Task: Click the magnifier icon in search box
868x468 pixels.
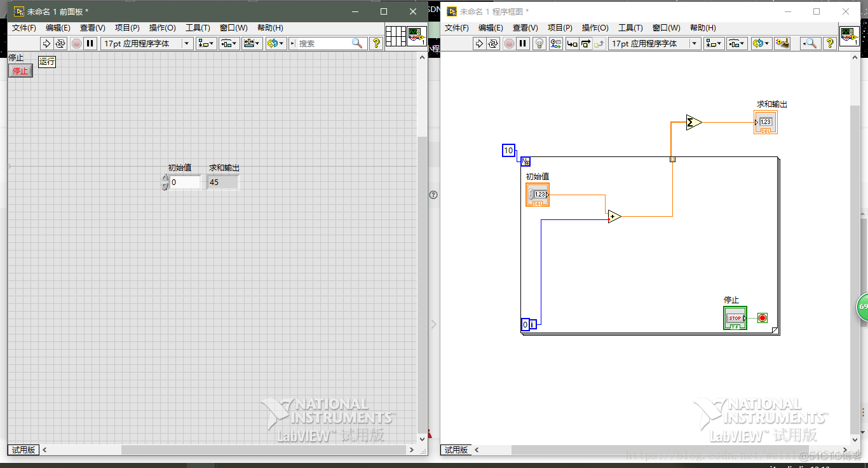Action: pyautogui.click(x=357, y=43)
